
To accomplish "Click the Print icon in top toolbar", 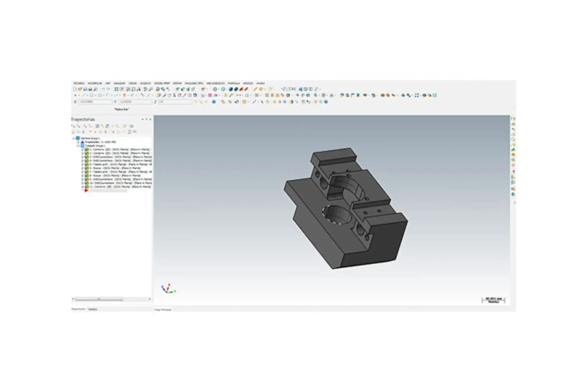I will click(90, 89).
